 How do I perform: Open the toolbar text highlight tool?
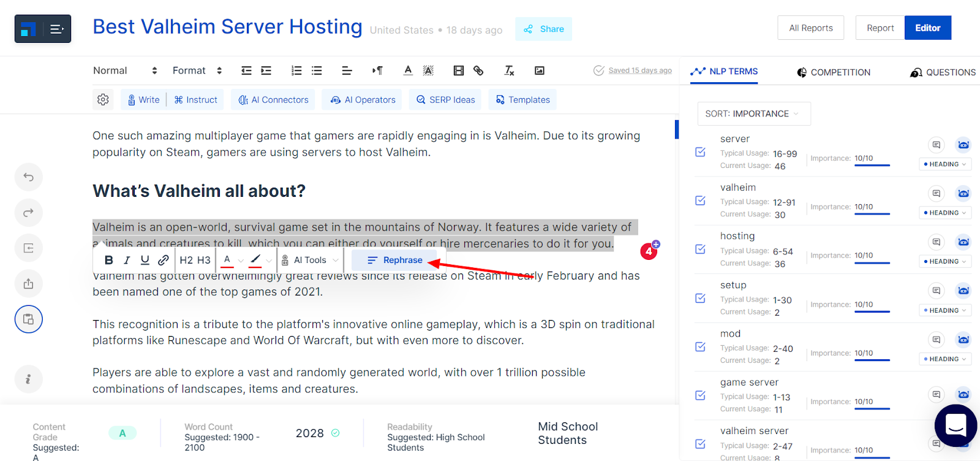click(428, 70)
